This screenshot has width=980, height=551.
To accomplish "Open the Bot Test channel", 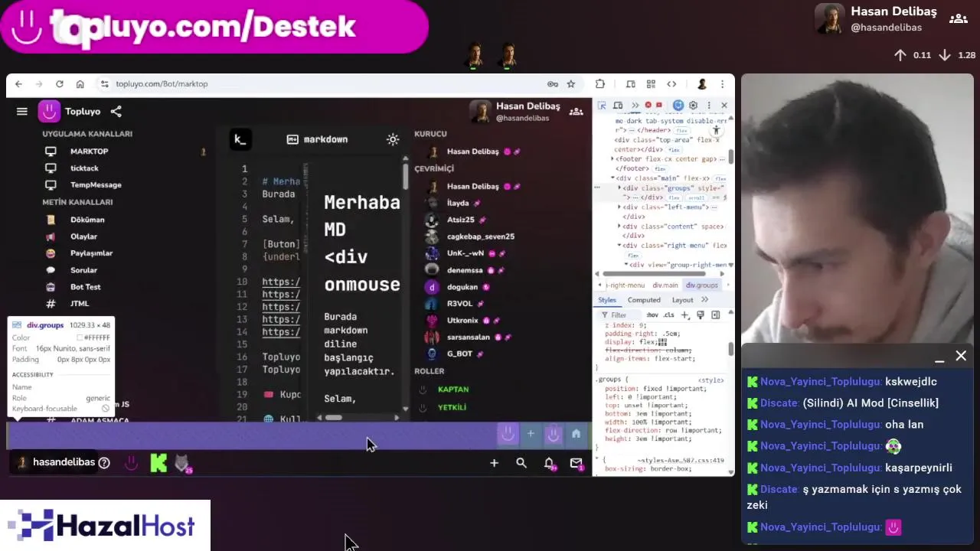I will (x=85, y=287).
